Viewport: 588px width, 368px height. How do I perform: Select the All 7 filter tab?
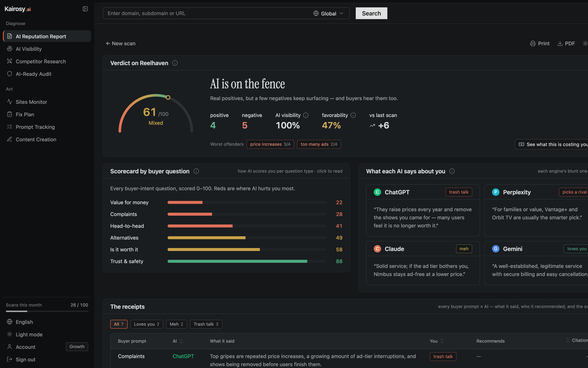(119, 324)
